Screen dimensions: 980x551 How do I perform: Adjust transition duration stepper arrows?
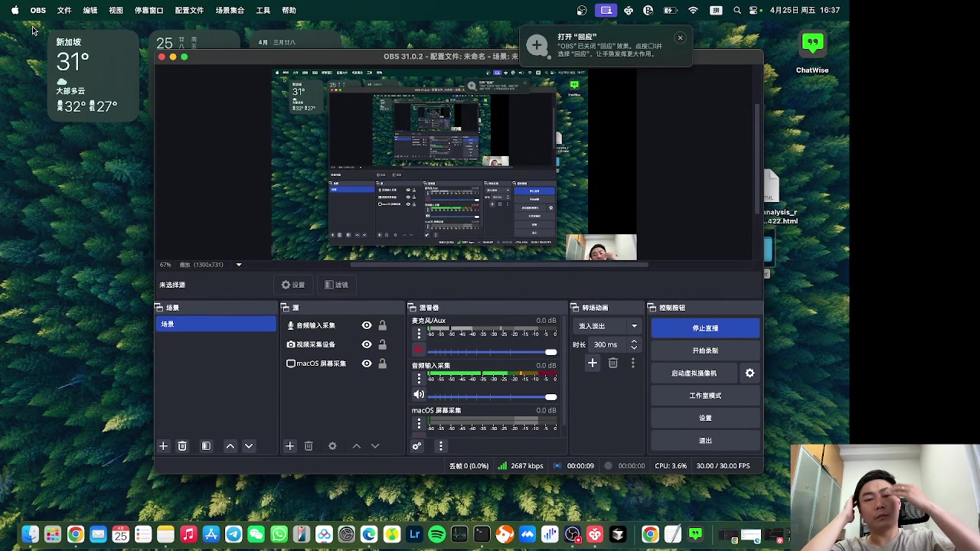[x=634, y=344]
